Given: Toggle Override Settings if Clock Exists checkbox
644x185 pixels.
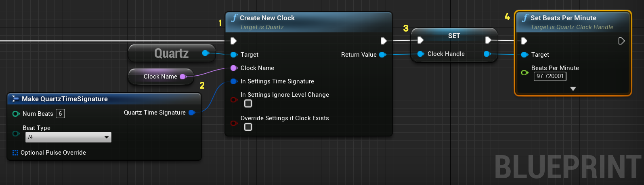Looking at the screenshot, I should point(248,127).
